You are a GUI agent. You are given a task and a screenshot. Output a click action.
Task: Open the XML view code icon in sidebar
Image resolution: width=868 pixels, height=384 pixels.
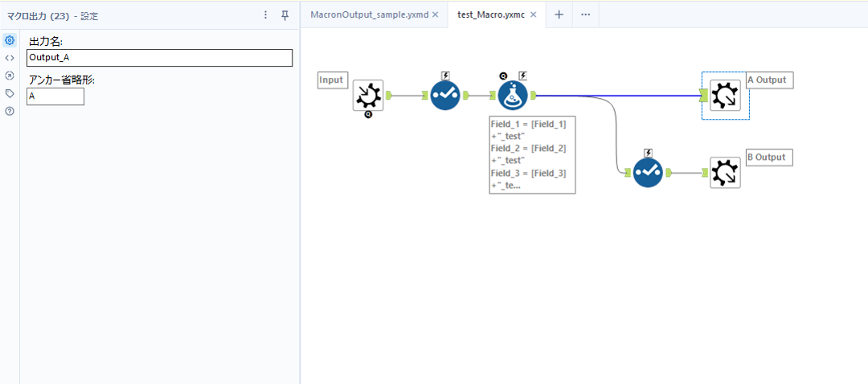coord(10,58)
